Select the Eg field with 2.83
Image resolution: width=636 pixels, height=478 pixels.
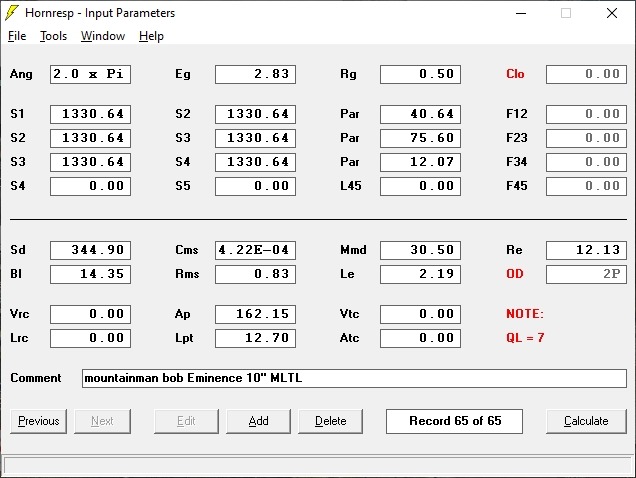256,74
